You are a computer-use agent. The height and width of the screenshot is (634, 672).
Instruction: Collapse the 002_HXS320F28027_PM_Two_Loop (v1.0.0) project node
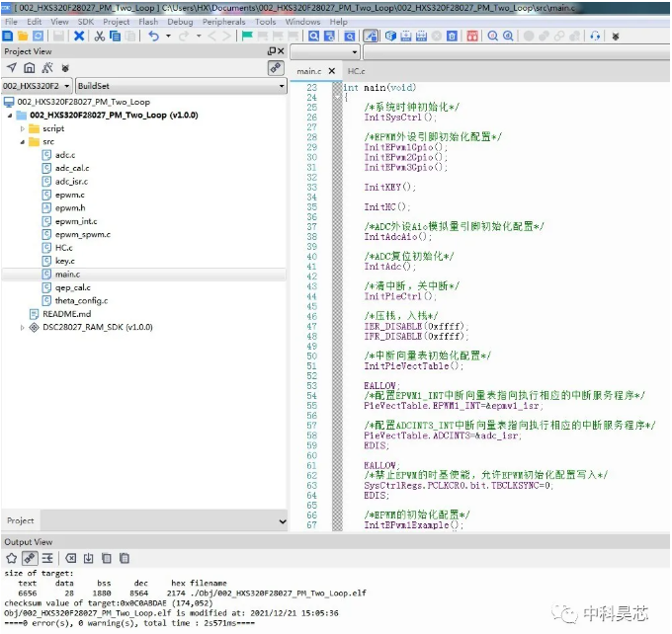[x=10, y=116]
